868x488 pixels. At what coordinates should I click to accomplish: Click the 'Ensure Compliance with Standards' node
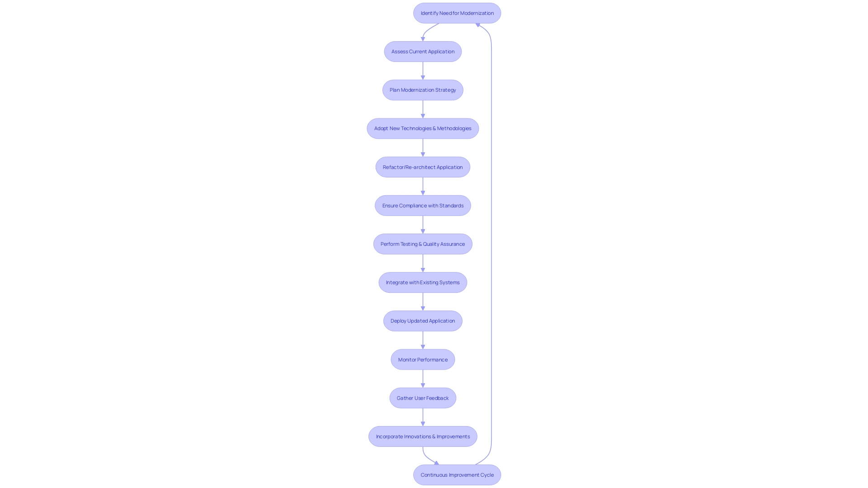(x=423, y=205)
